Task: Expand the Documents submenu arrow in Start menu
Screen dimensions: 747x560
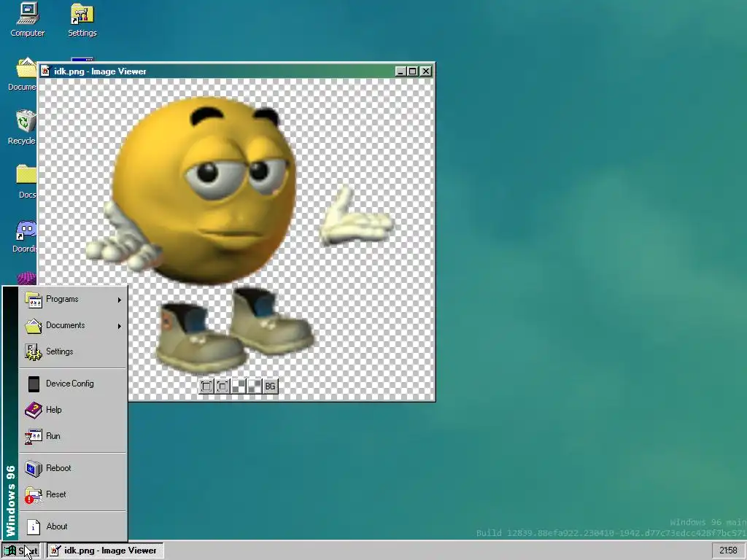Action: [120, 326]
